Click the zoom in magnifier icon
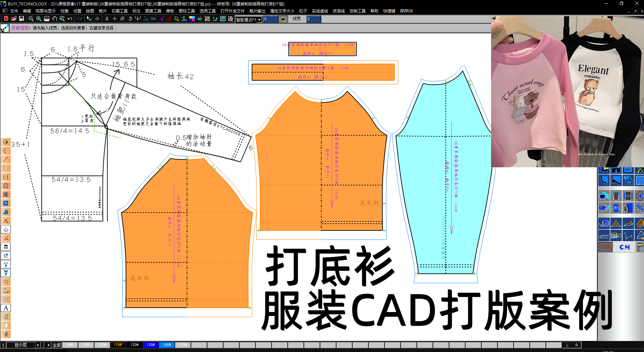644x352 pixels. 39,19
